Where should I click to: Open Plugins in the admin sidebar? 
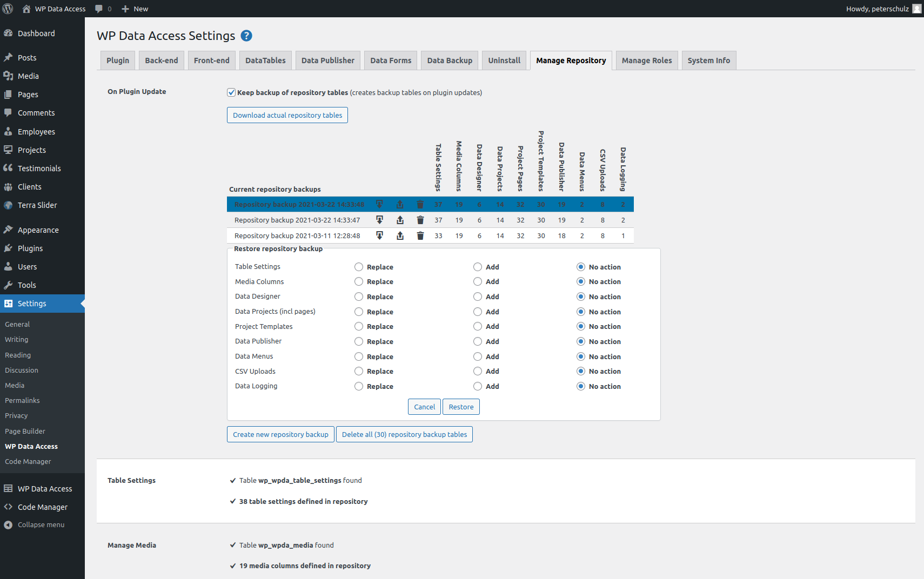(x=30, y=248)
